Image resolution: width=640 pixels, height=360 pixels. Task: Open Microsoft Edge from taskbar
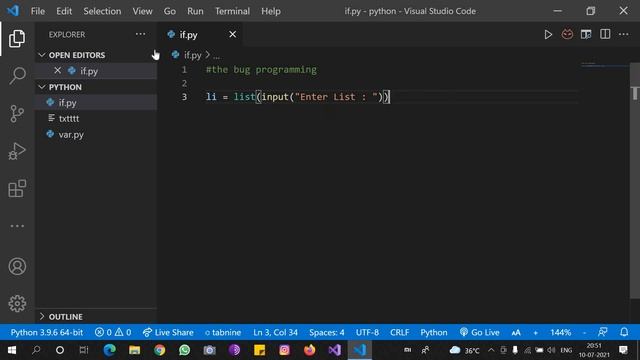click(109, 350)
